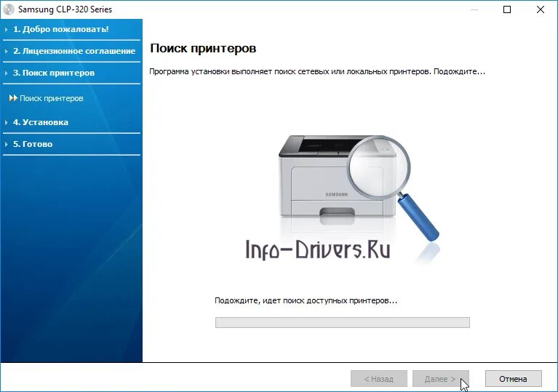Click the Отмена button
Screen dimensions: 558x392
[513, 379]
